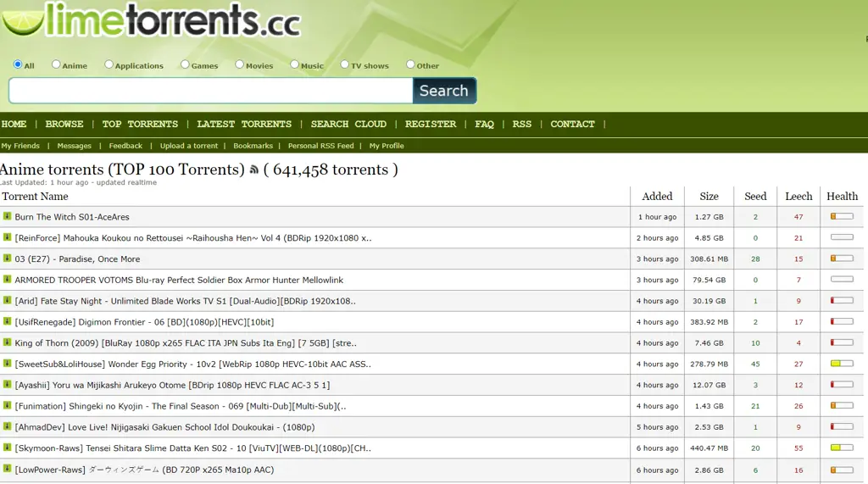This screenshot has height=484, width=868.
Task: Click the download icon beside 03 (E27) - Paradise, Once More
Action: (x=7, y=258)
